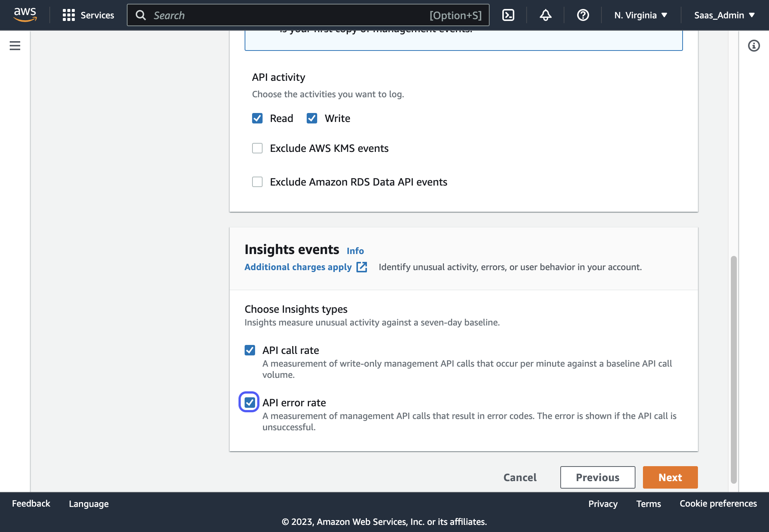Click the Next button to proceed

(671, 477)
